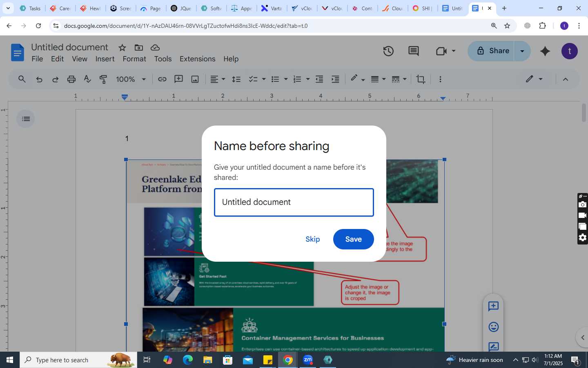Click the checklist icon
Viewport: 588px width, 368px height.
point(253,79)
